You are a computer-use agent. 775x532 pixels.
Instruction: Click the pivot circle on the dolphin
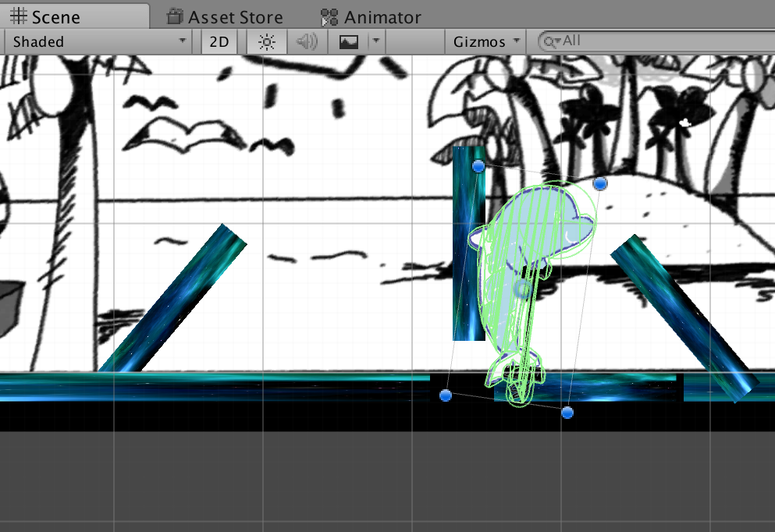point(522,289)
